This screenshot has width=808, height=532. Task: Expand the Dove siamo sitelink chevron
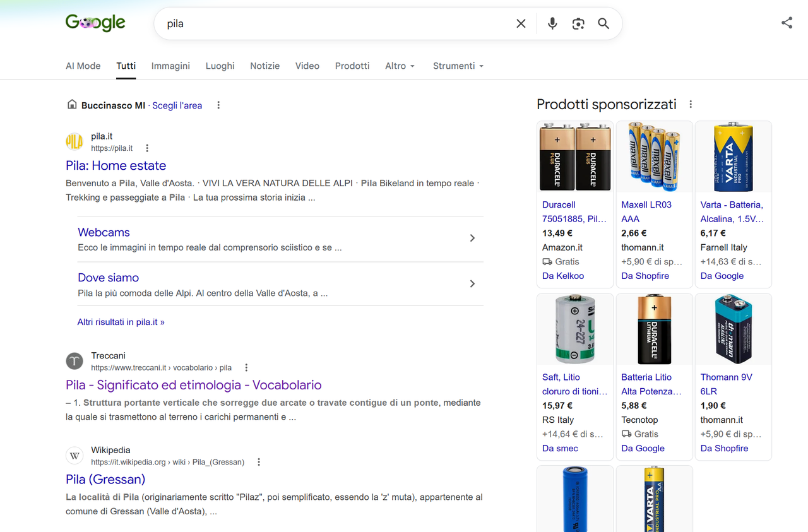tap(472, 284)
